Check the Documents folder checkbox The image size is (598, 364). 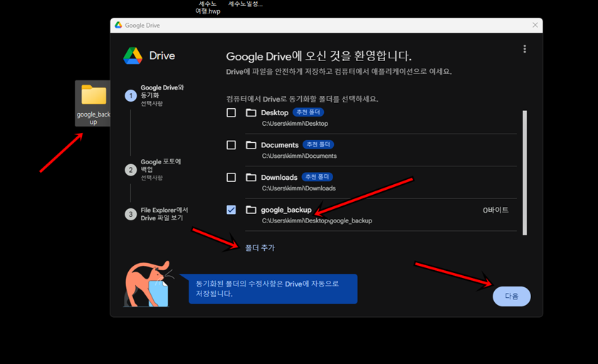(x=231, y=145)
